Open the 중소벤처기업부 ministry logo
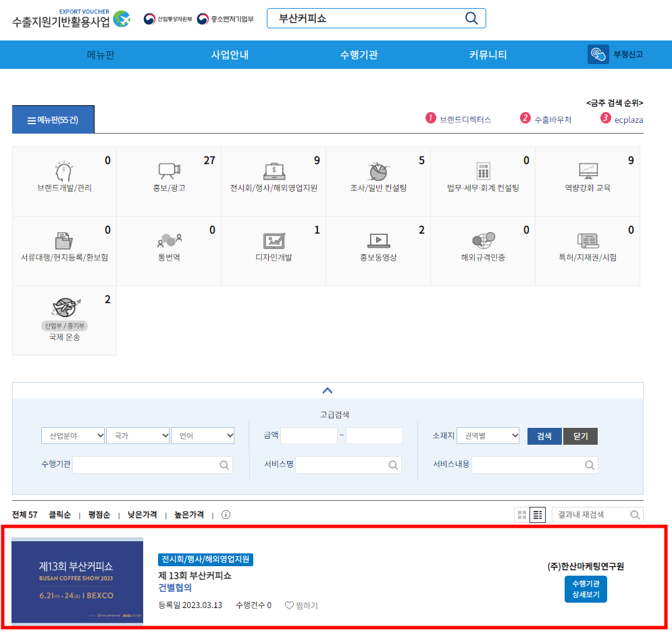This screenshot has height=631, width=672. pos(226,19)
